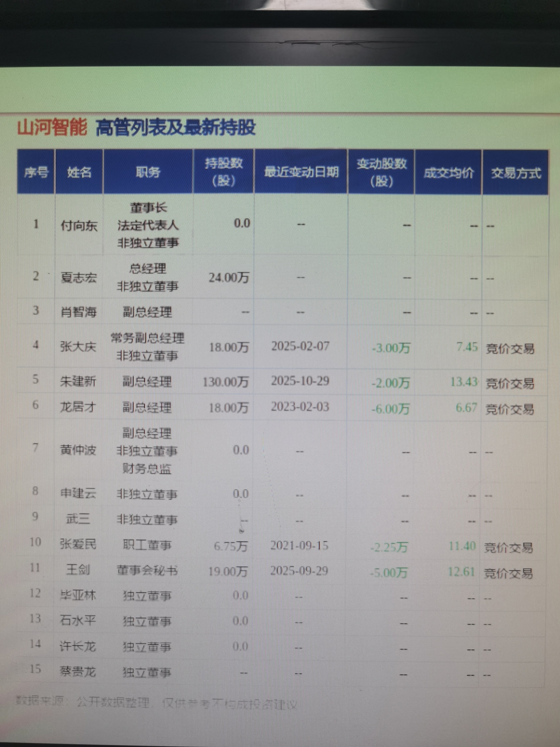
Task: Click the 高管列表及最新持股 heading
Action: (x=175, y=128)
